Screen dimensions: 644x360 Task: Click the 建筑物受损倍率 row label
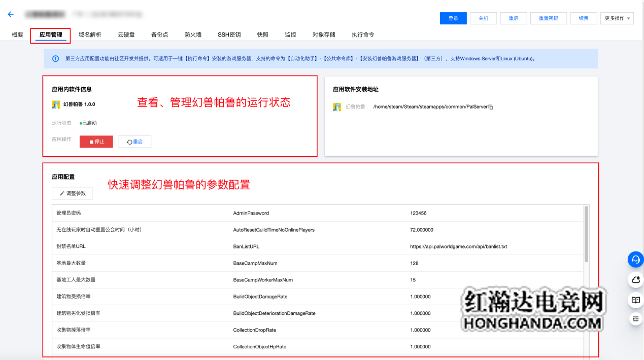coord(74,297)
